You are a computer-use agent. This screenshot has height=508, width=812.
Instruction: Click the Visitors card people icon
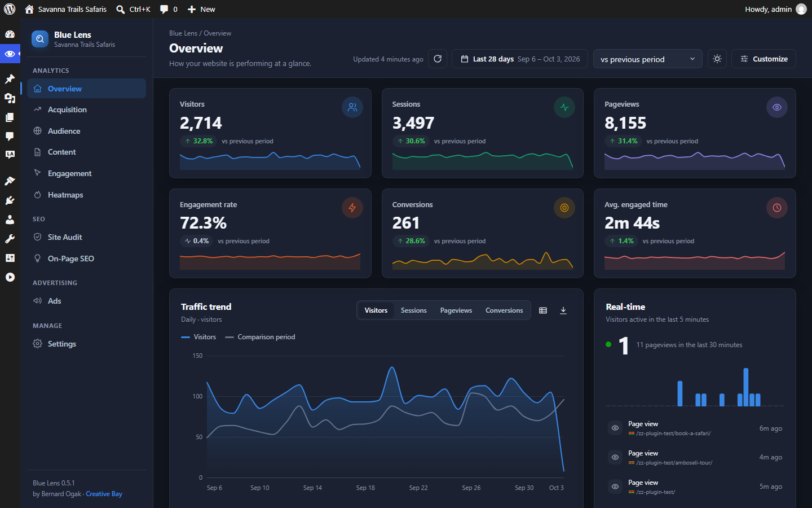click(352, 107)
